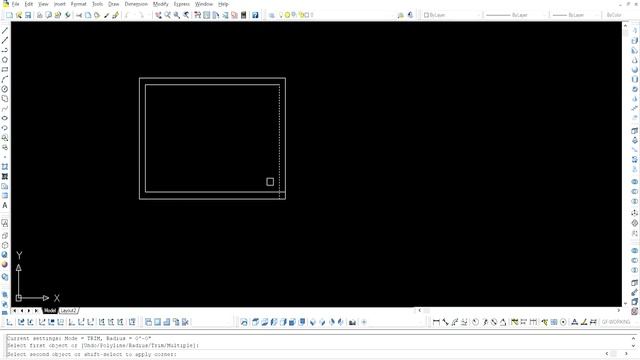The width and height of the screenshot is (640, 360).
Task: Select the Polygon draw tool
Action: (x=5, y=60)
